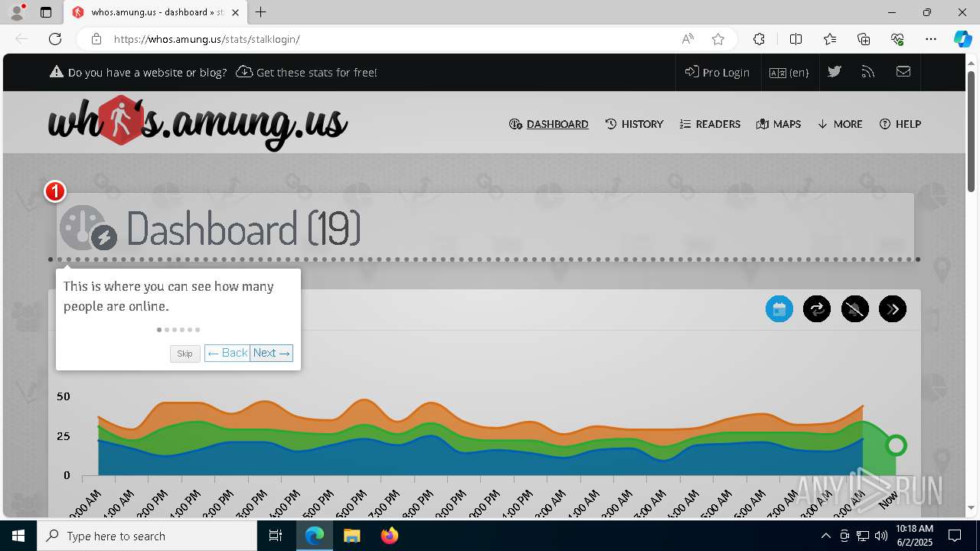Open the Windows Start menu
This screenshot has height=551, width=980.
(x=18, y=536)
